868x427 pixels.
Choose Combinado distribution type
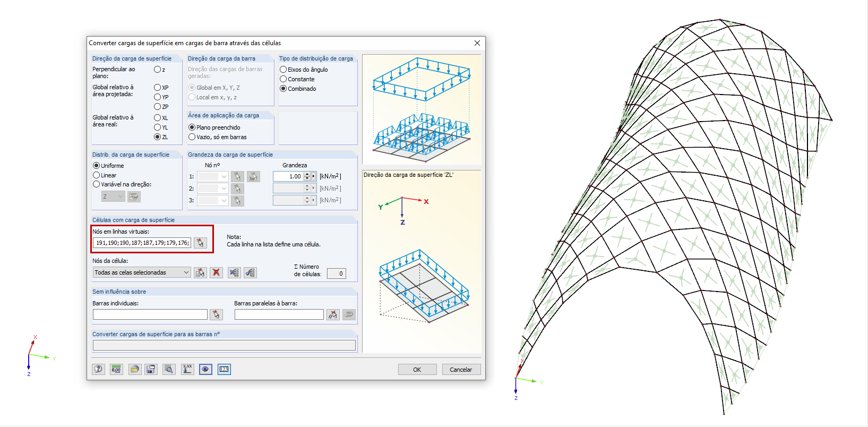(x=283, y=89)
